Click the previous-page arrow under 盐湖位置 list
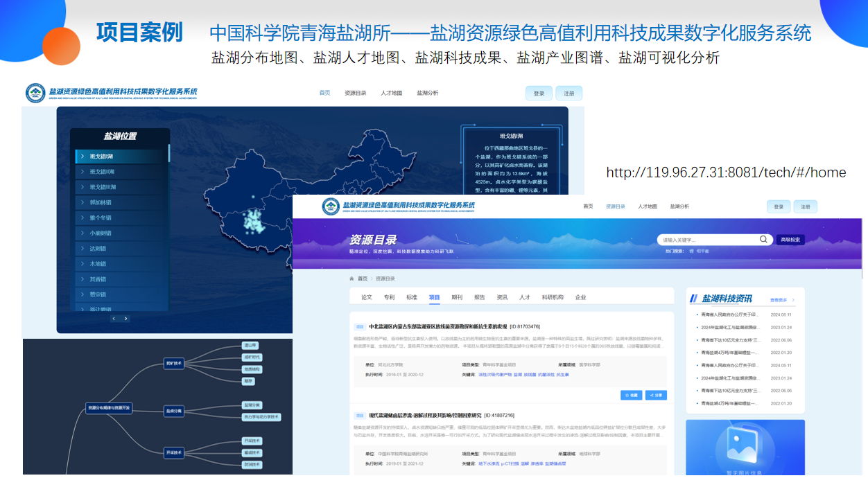The width and height of the screenshot is (868, 487). [114, 319]
